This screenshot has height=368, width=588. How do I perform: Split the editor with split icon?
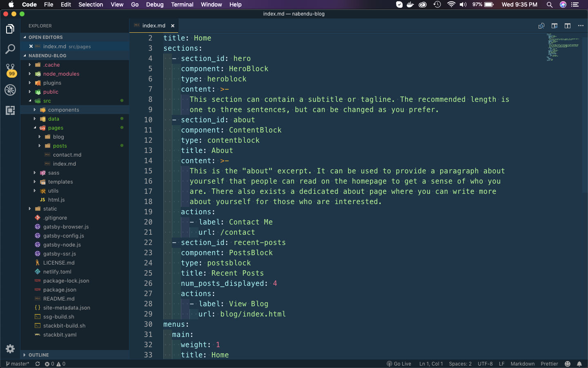tap(568, 26)
